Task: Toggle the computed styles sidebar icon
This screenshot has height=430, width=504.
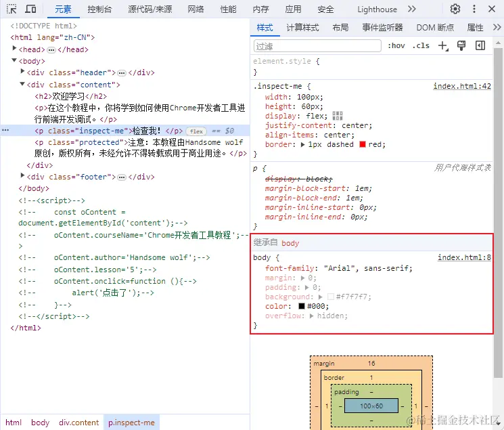Action: point(480,45)
